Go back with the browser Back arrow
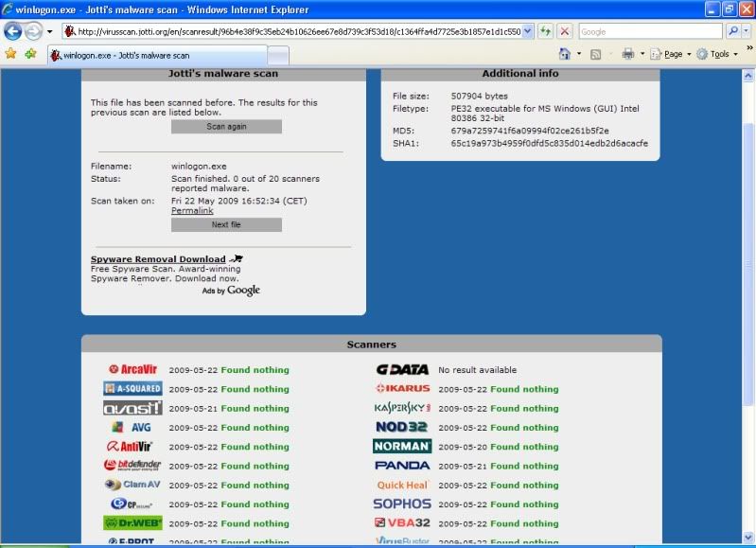 point(13,32)
